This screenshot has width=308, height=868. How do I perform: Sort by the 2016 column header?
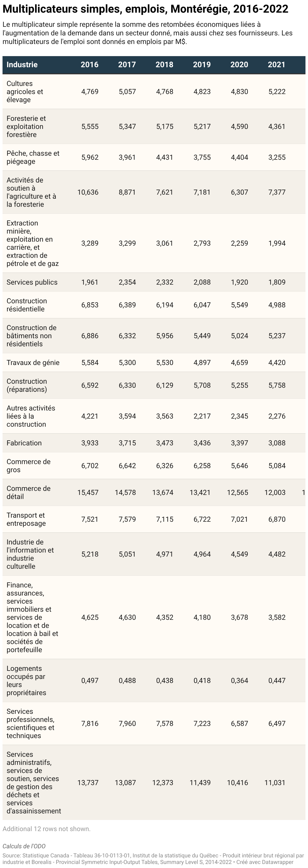pyautogui.click(x=90, y=65)
